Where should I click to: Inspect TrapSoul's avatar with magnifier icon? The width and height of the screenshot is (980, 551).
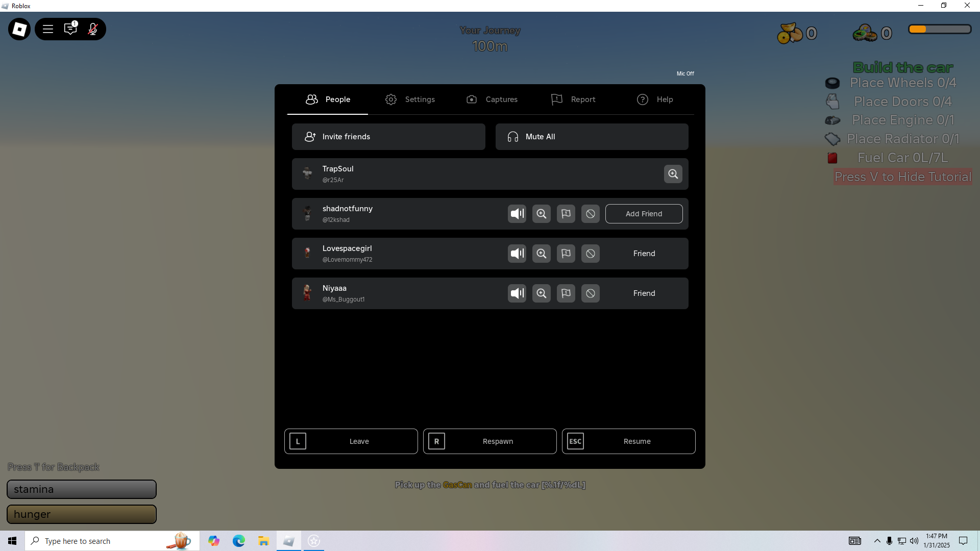coord(673,174)
